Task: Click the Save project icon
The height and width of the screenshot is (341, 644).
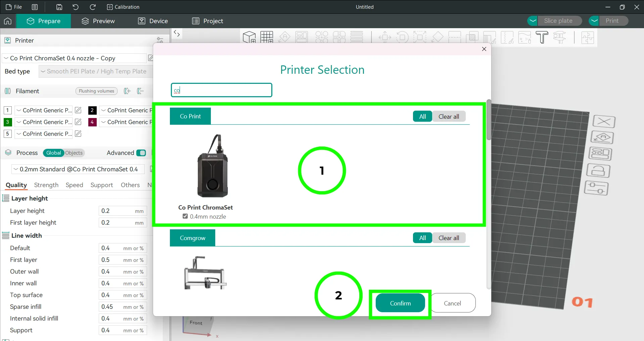Action: [59, 7]
